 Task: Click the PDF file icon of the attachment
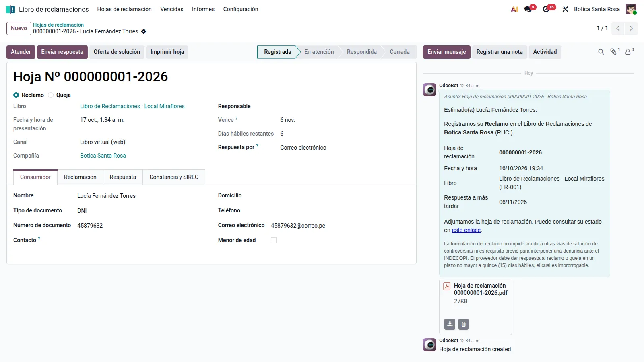[x=447, y=286]
